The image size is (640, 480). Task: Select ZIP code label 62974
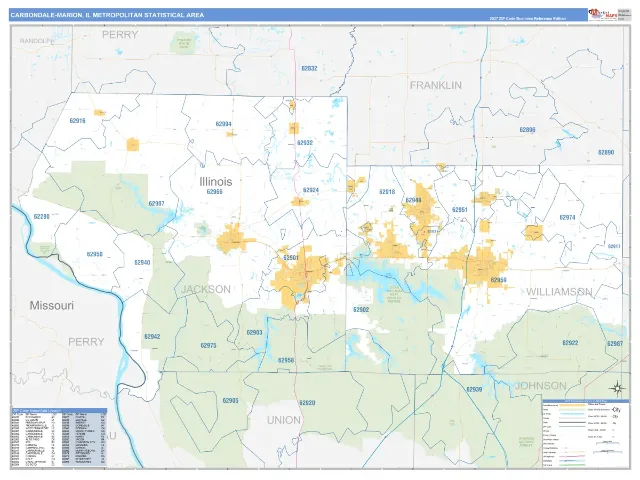(567, 218)
